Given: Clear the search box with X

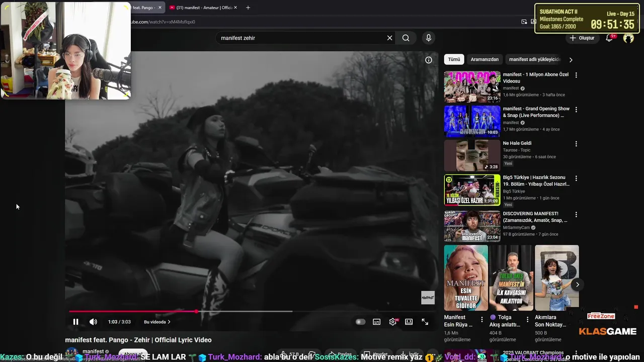Looking at the screenshot, I should coord(389,38).
